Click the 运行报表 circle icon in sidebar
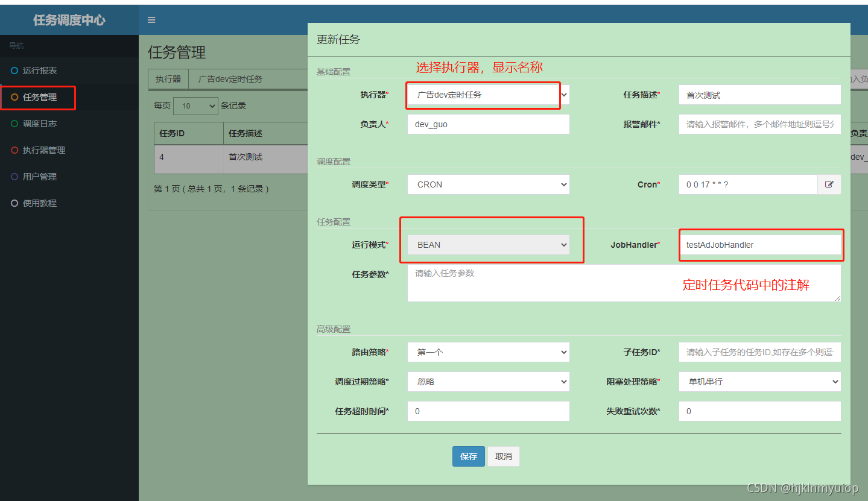The image size is (868, 501). [14, 71]
